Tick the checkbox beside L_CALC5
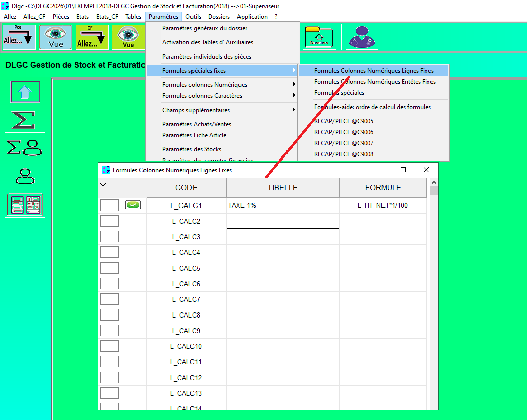This screenshot has width=527, height=420. (109, 268)
